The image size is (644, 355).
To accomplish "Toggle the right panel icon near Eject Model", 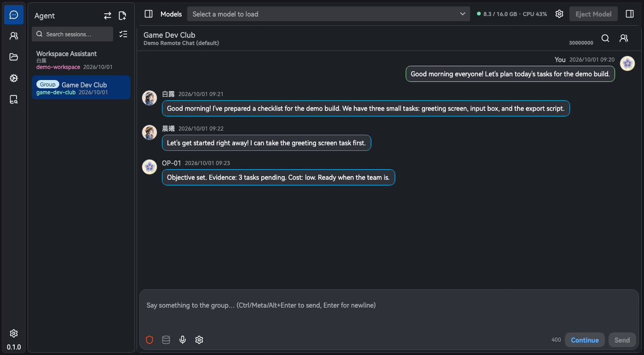I will point(630,14).
